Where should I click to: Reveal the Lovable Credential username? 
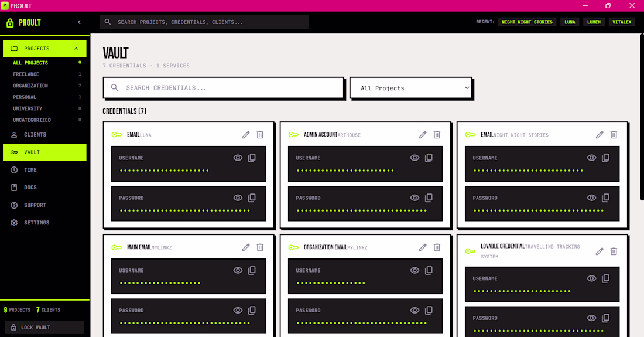click(x=591, y=278)
